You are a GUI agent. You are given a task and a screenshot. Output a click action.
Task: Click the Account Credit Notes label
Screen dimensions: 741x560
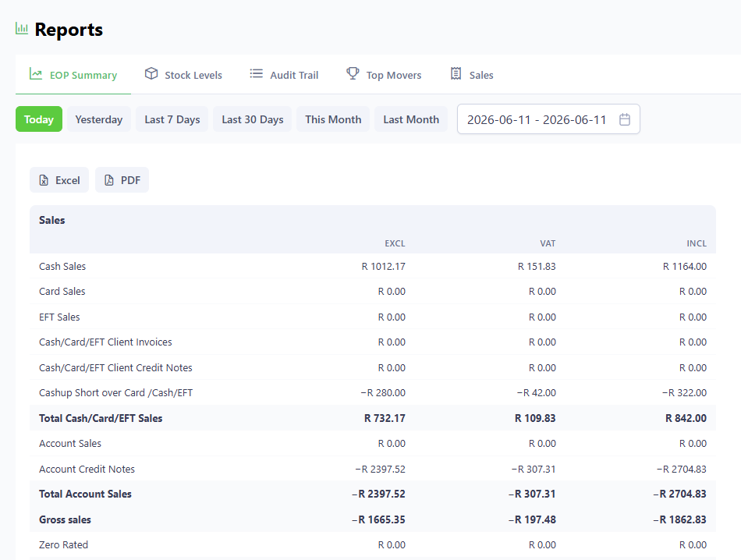click(x=87, y=469)
